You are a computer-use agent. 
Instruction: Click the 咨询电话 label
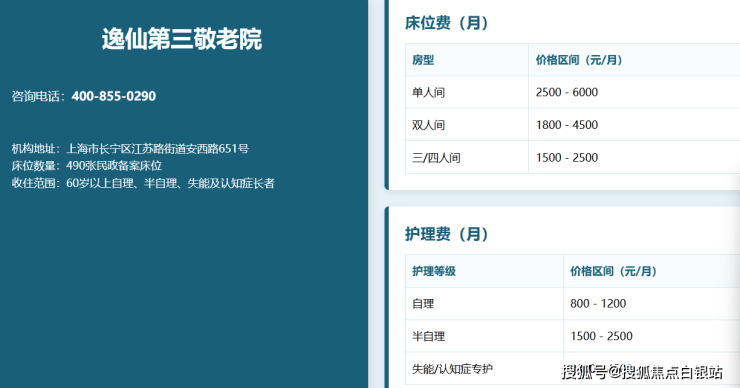38,96
